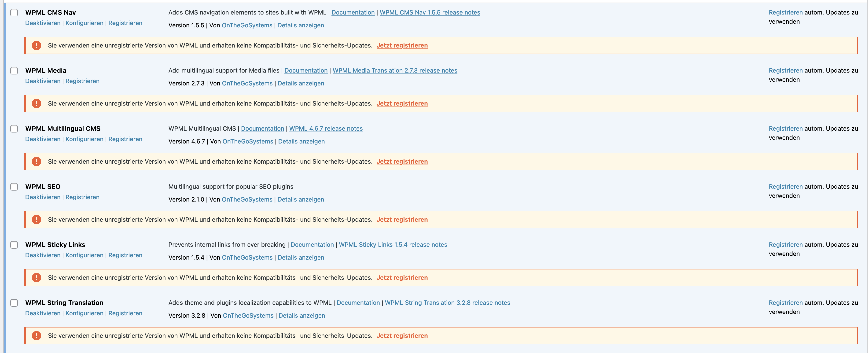This screenshot has width=868, height=353.
Task: Check the WPML String Translation checkbox
Action: coord(14,303)
